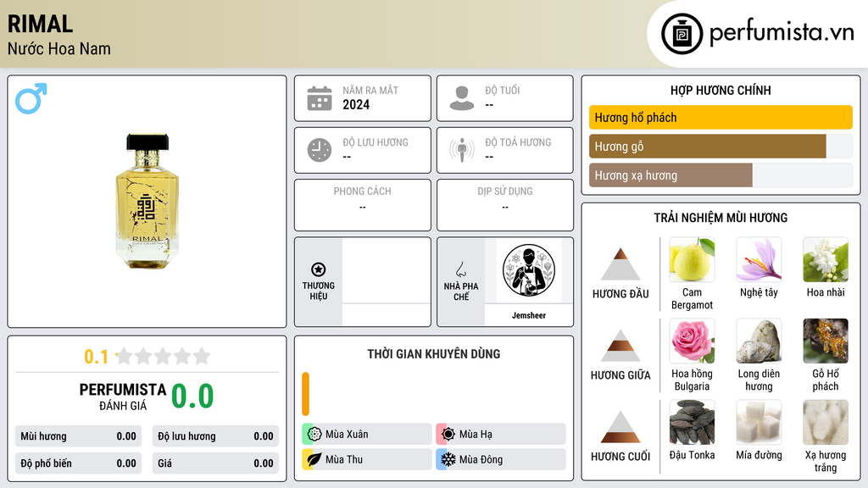
Task: Click the green 0.0 Perfumista score
Action: [192, 396]
